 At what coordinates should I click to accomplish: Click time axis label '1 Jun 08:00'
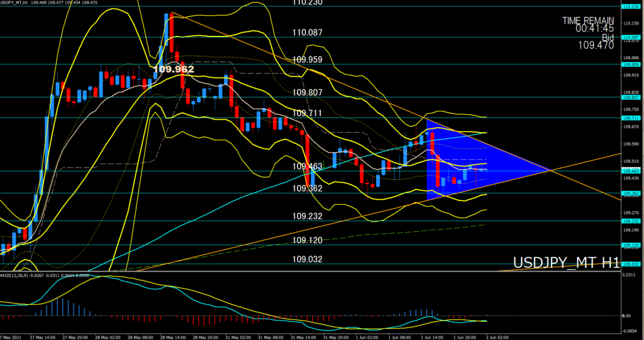(399, 337)
